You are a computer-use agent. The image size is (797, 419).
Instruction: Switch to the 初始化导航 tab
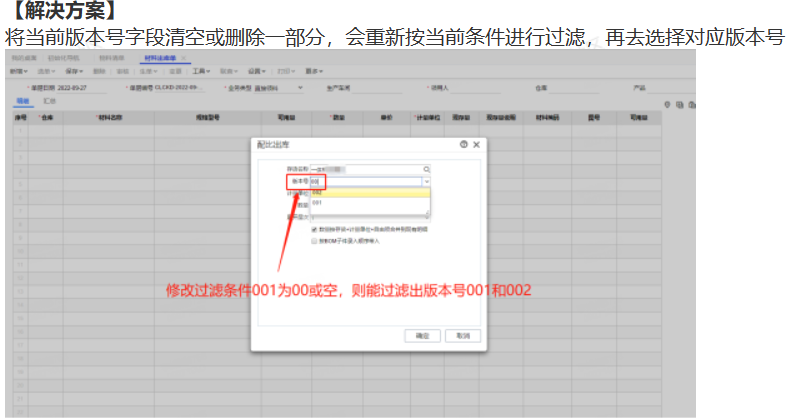[64, 58]
